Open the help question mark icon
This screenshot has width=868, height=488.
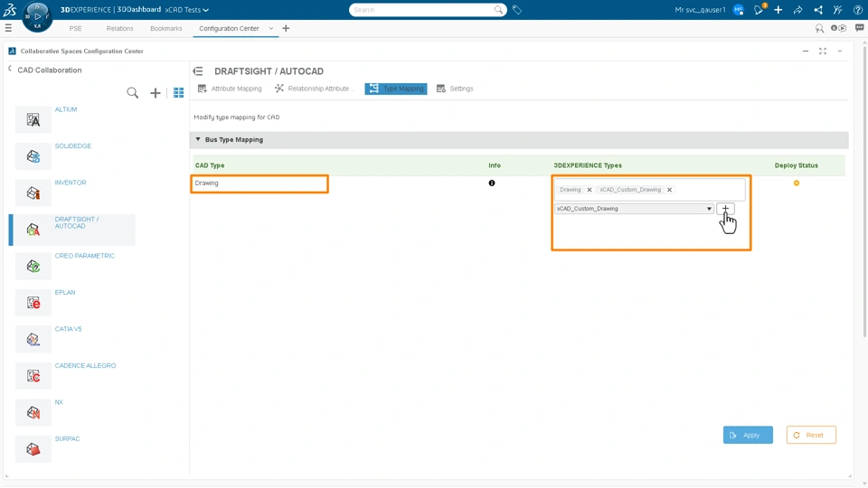[x=857, y=9]
